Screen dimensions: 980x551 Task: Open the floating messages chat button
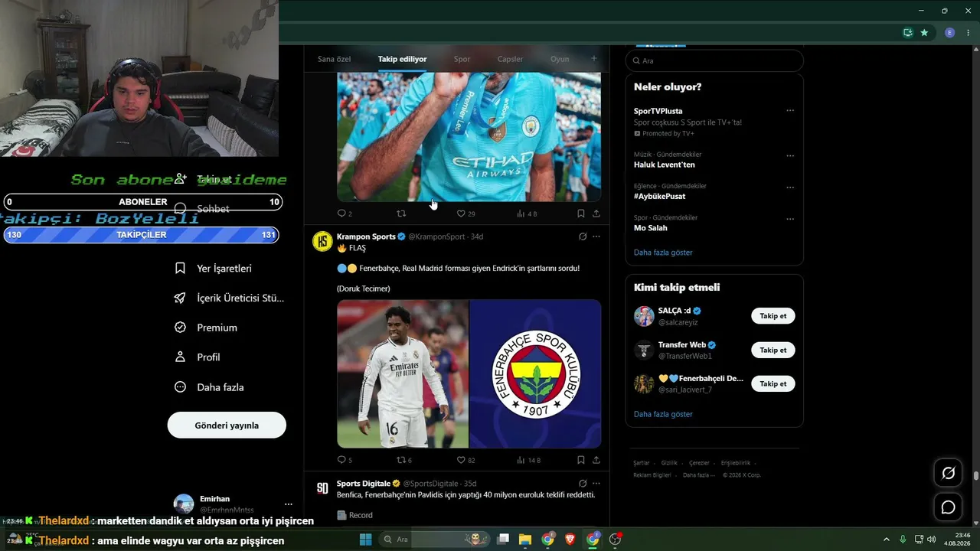pyautogui.click(x=948, y=507)
